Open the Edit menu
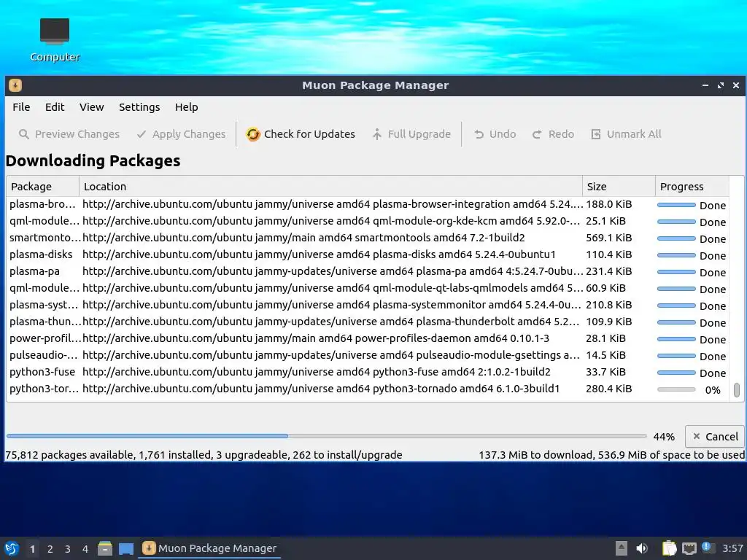Image resolution: width=747 pixels, height=560 pixels. click(55, 107)
